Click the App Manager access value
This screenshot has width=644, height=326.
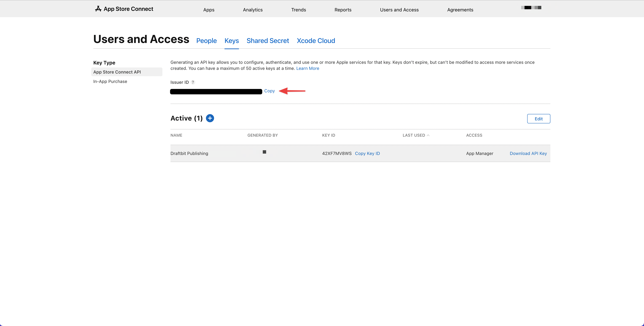coord(480,153)
